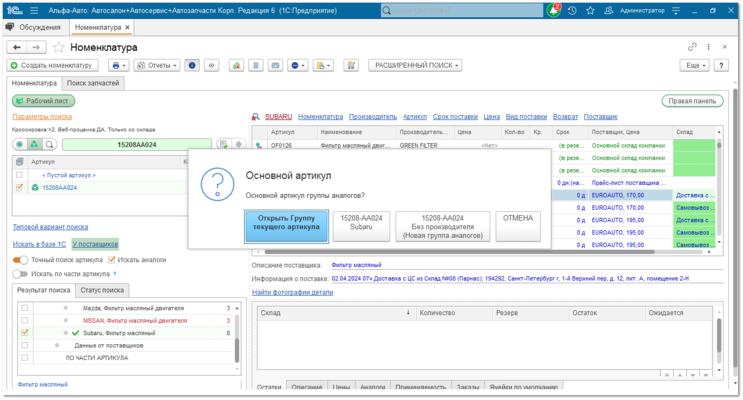Click the card view toolbar icon
Screen dimensions: 743x400
[x=275, y=65]
